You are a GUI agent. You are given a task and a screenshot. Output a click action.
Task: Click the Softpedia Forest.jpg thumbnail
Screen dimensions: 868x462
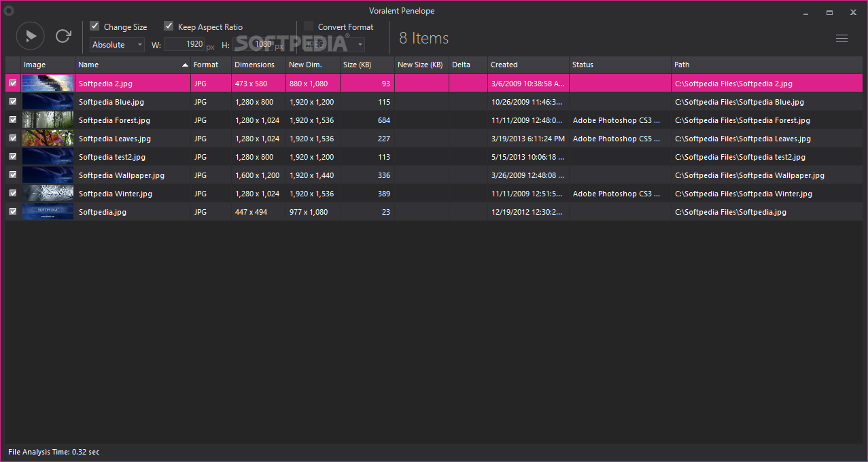tap(48, 120)
